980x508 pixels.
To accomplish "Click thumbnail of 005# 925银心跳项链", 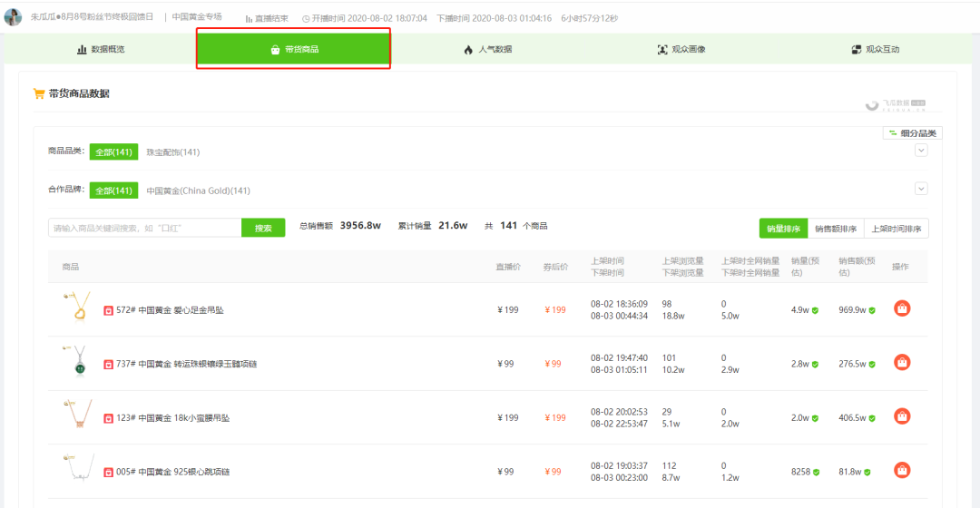I will pos(79,468).
